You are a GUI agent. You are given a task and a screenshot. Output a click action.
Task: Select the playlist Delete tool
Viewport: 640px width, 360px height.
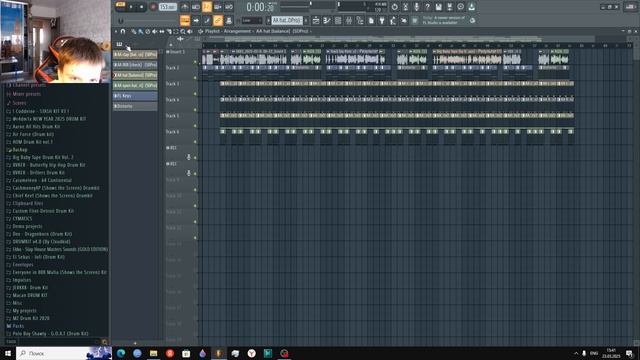click(x=148, y=31)
